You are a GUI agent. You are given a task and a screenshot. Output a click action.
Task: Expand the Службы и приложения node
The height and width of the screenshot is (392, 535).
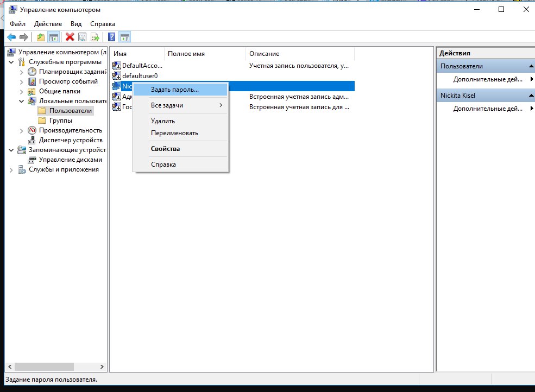coord(11,169)
